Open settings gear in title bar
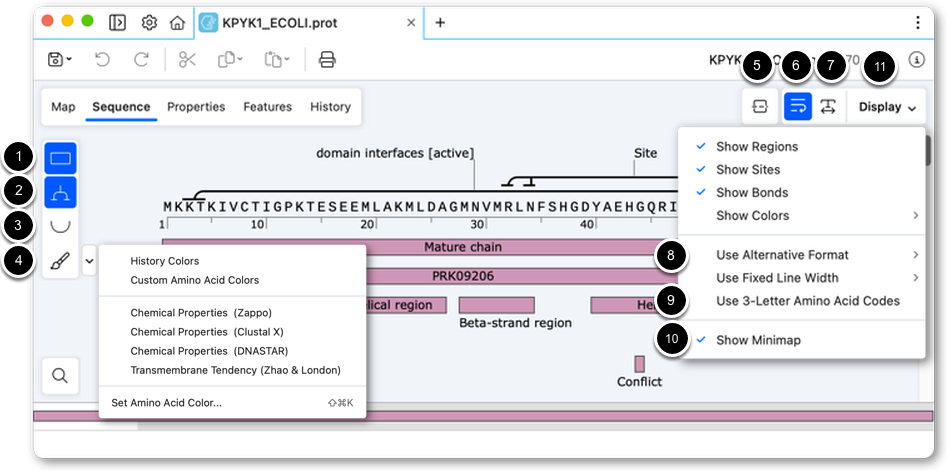948x471 pixels. (x=149, y=23)
